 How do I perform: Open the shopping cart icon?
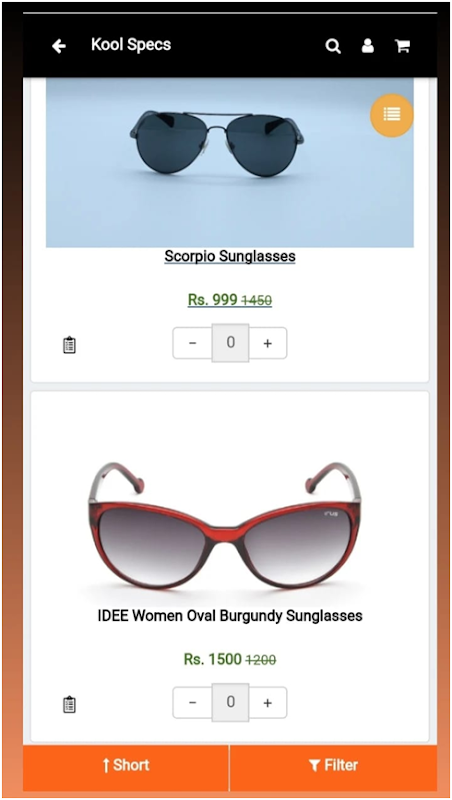point(403,46)
